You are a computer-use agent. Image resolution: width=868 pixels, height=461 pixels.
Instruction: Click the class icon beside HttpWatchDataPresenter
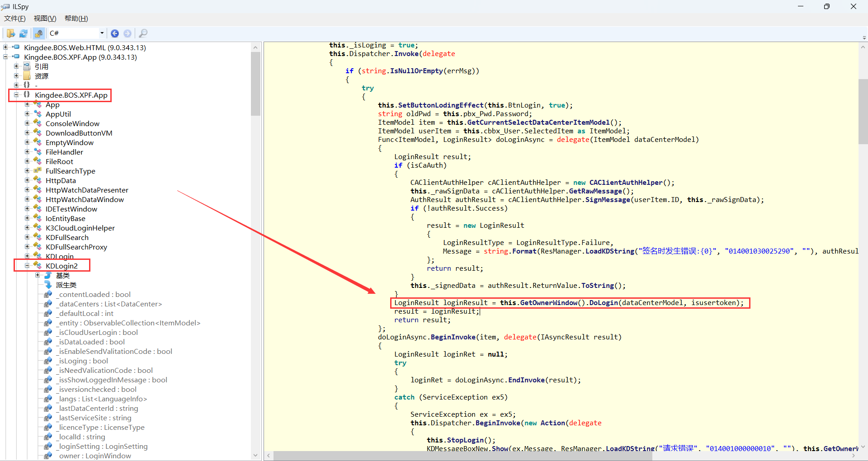(x=38, y=190)
